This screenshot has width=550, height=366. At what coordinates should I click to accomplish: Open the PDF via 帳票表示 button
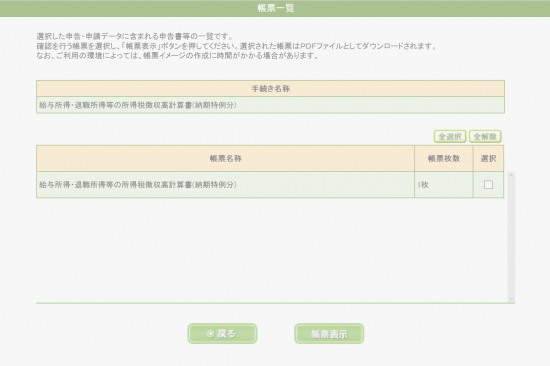[x=329, y=333]
